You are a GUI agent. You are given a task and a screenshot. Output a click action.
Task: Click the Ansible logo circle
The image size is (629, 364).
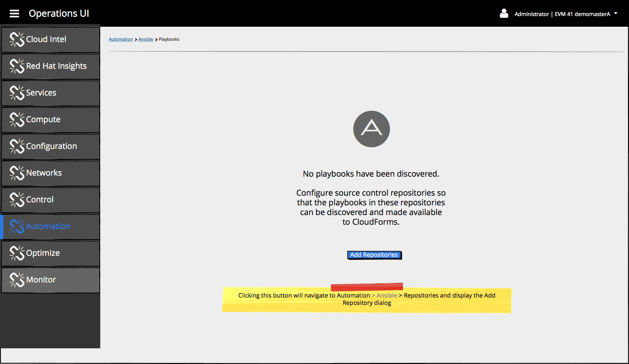tap(372, 129)
